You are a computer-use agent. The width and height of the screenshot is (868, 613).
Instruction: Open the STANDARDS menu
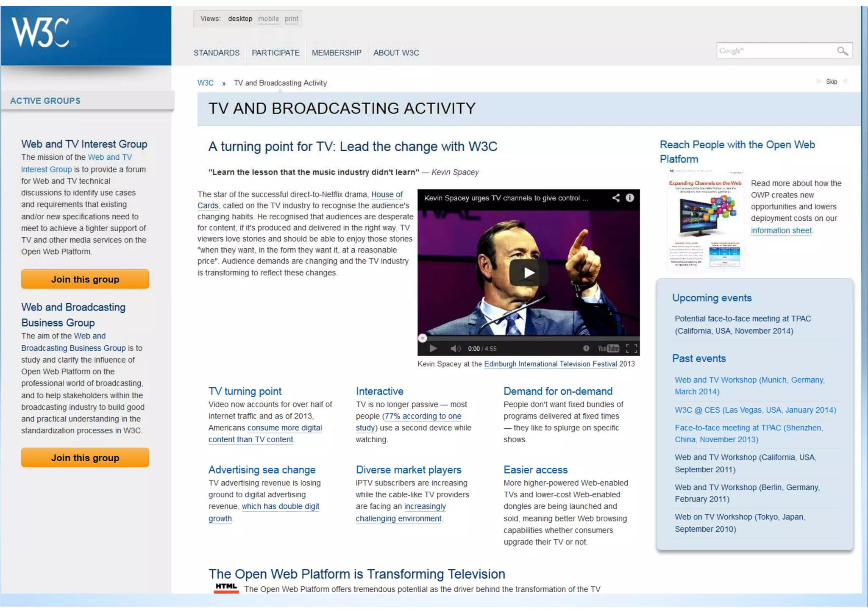(216, 53)
